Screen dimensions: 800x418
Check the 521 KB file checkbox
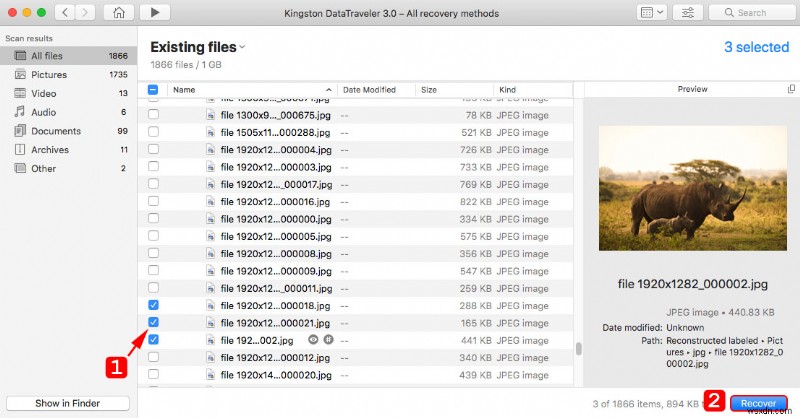[153, 132]
